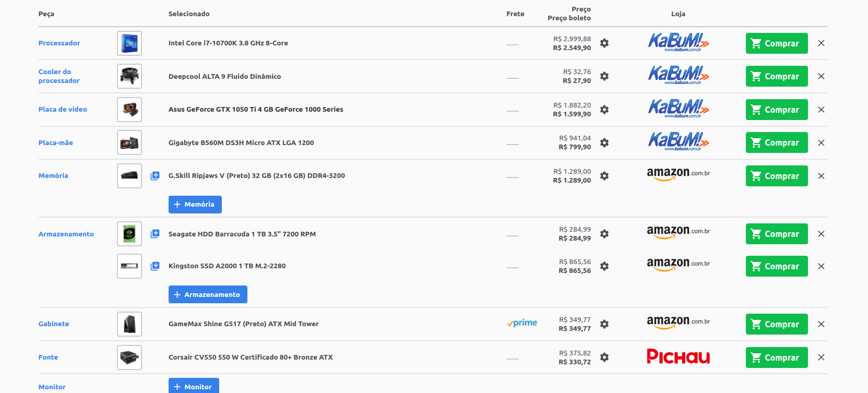Open gear options for Gigabyte B560M DS3H
Image resolution: width=868 pixels, height=393 pixels.
[x=604, y=142]
